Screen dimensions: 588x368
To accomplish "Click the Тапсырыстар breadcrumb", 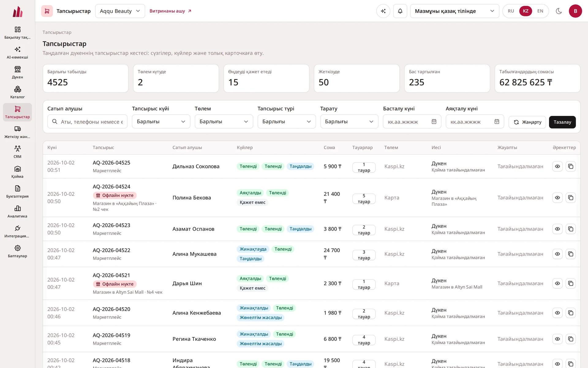I will click(x=57, y=32).
